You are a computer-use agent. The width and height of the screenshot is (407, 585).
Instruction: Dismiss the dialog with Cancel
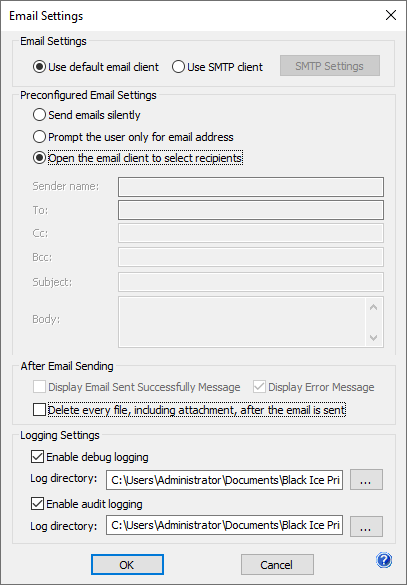(277, 564)
